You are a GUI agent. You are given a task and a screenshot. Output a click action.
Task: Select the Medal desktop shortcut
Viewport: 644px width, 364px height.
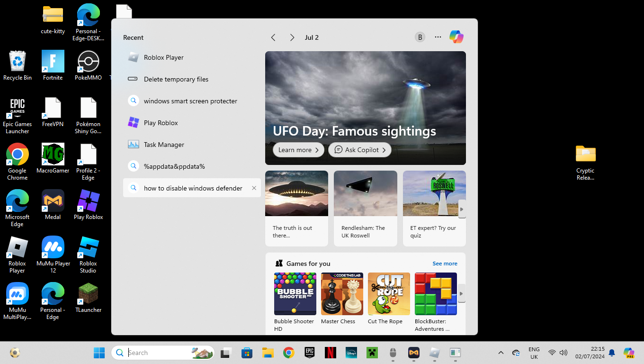(x=53, y=205)
